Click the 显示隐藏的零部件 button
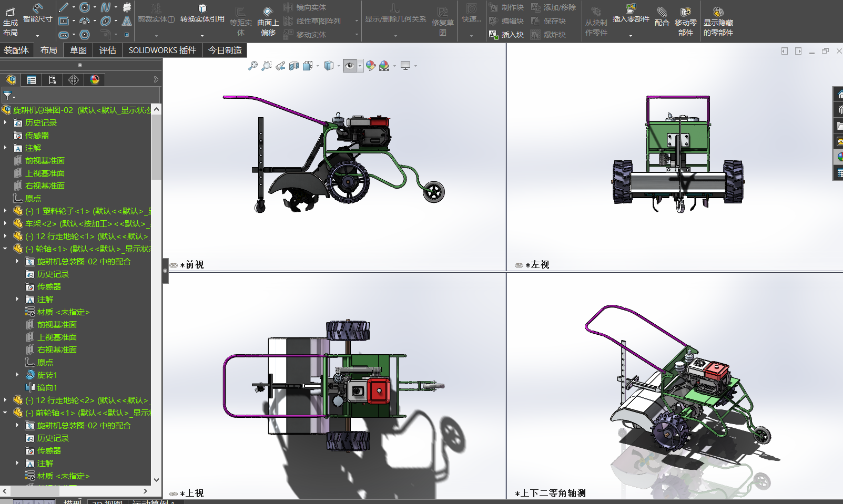 (x=718, y=21)
